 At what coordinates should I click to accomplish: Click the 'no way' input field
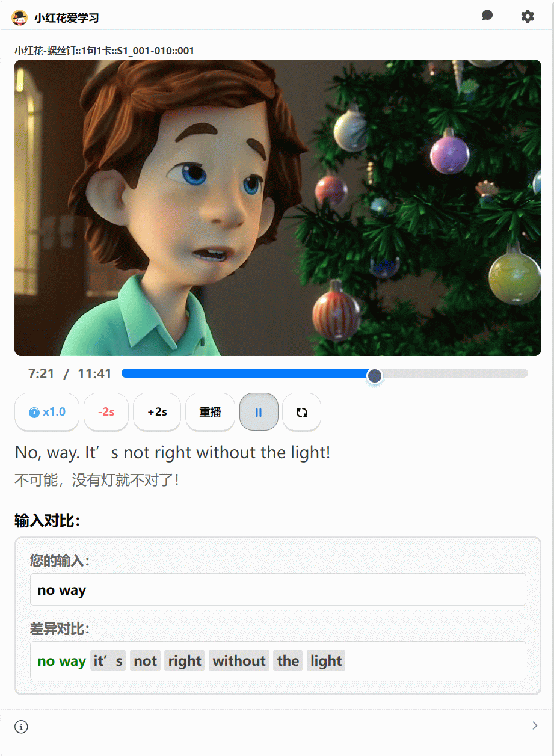click(278, 589)
